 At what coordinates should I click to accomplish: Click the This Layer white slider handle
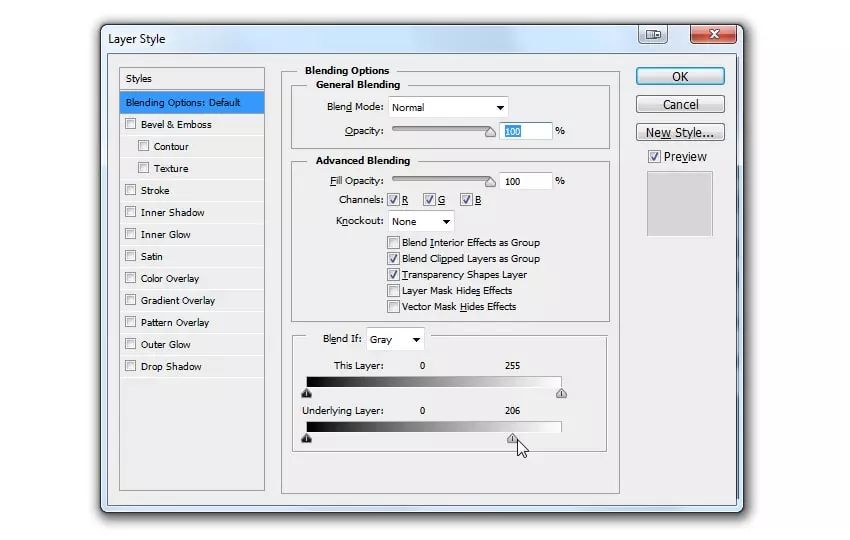point(561,394)
